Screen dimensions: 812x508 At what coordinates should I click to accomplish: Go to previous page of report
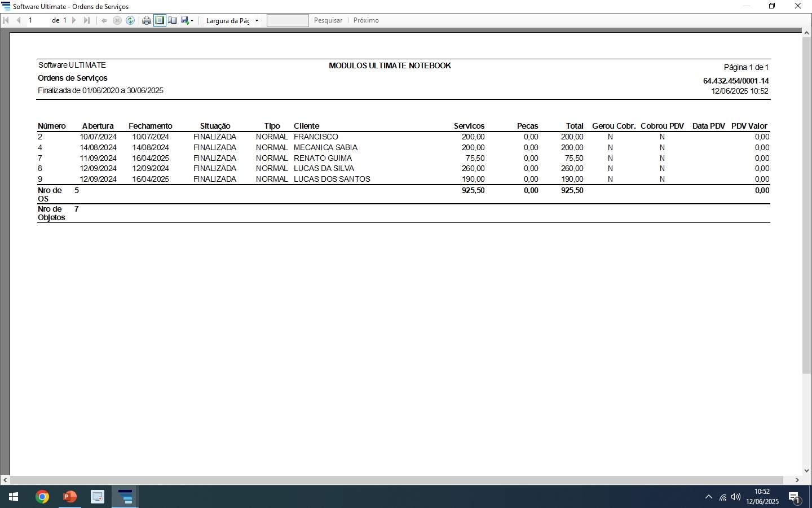pyautogui.click(x=19, y=20)
